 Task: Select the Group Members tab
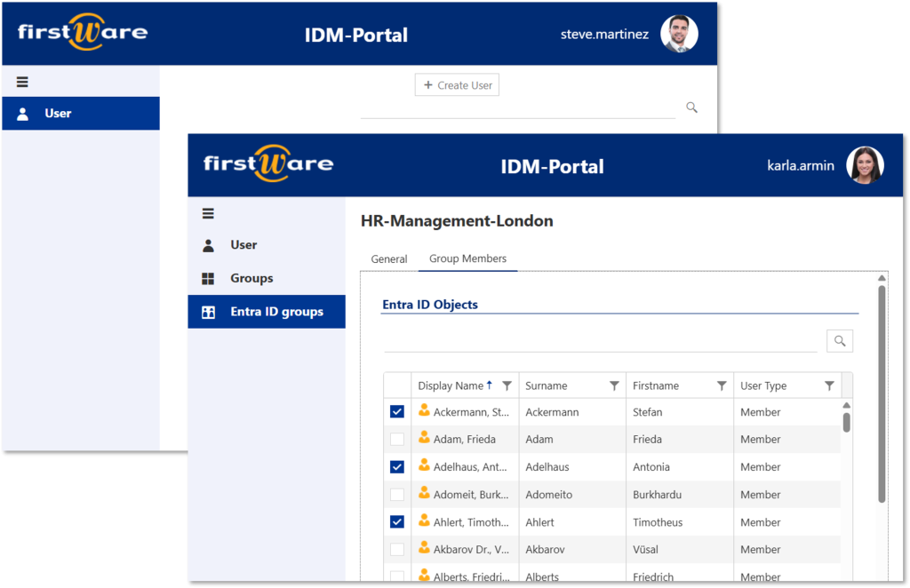(x=467, y=258)
